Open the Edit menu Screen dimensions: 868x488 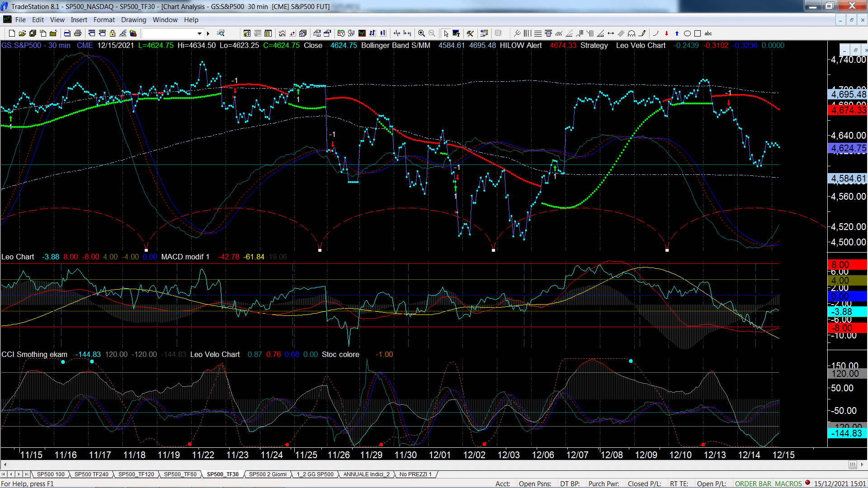point(38,20)
